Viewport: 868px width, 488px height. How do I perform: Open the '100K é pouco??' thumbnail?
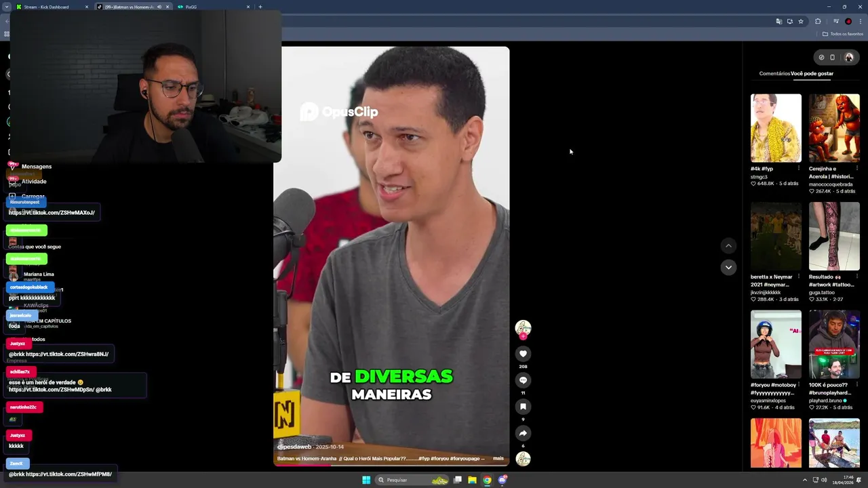click(x=834, y=344)
